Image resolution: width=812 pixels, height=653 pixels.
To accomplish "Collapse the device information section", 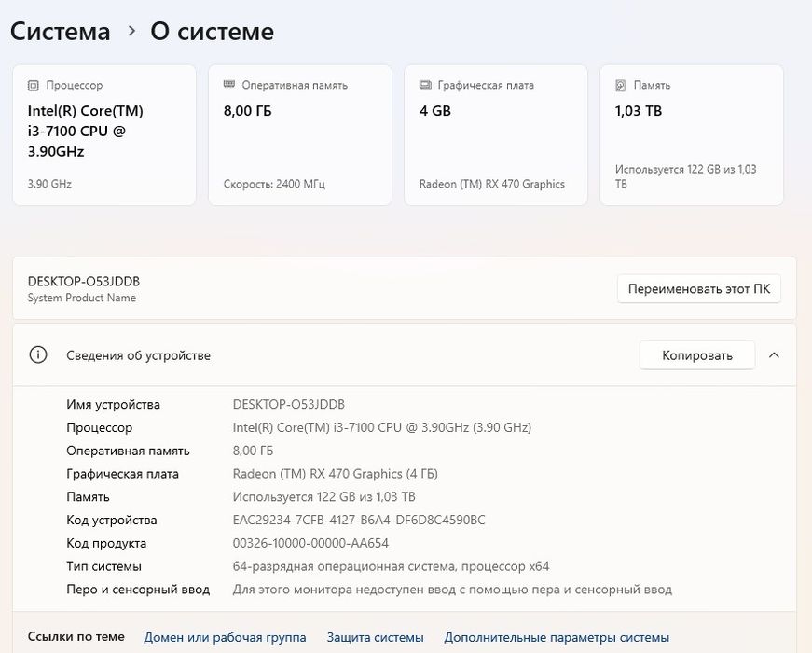I will pyautogui.click(x=774, y=355).
